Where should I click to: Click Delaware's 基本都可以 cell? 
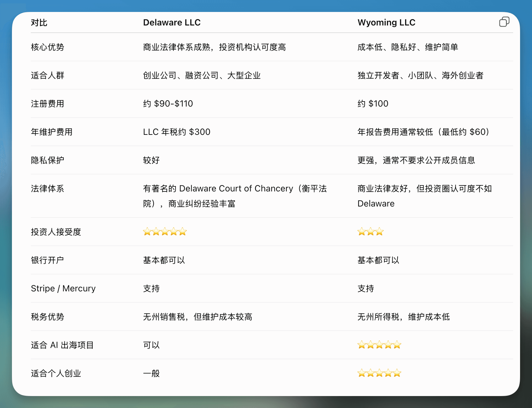click(164, 260)
